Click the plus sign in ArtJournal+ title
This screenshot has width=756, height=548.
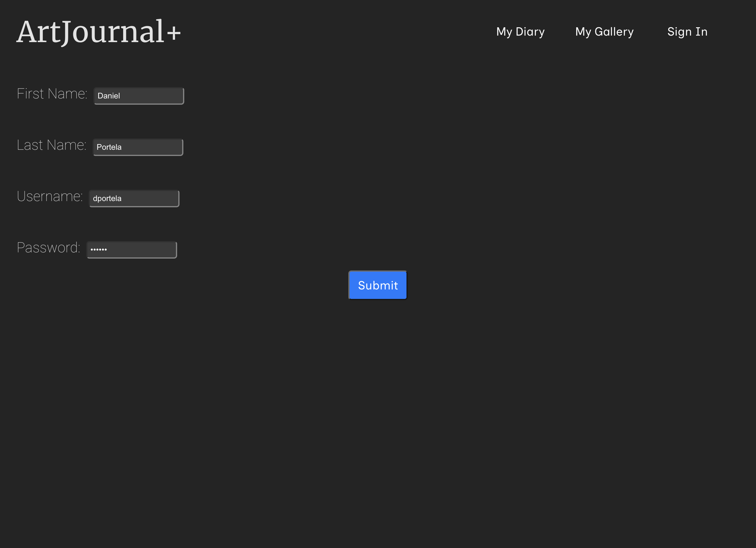(x=174, y=33)
